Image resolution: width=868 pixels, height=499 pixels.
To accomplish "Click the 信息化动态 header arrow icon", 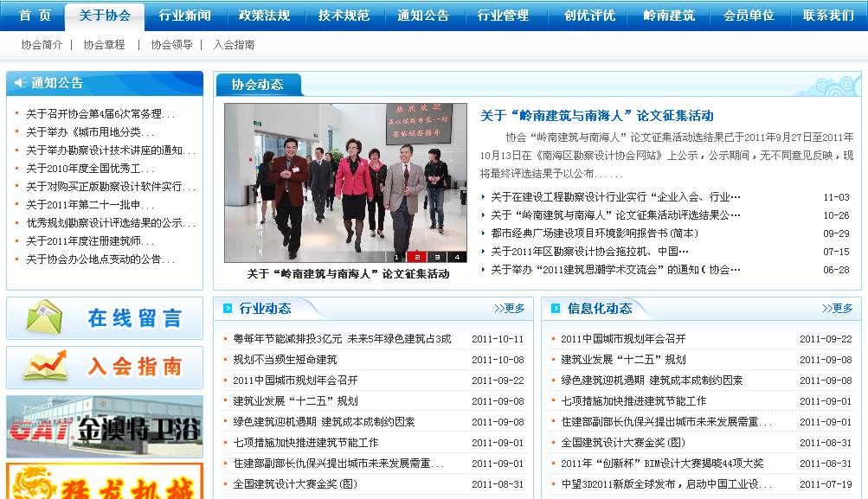I will point(556,309).
